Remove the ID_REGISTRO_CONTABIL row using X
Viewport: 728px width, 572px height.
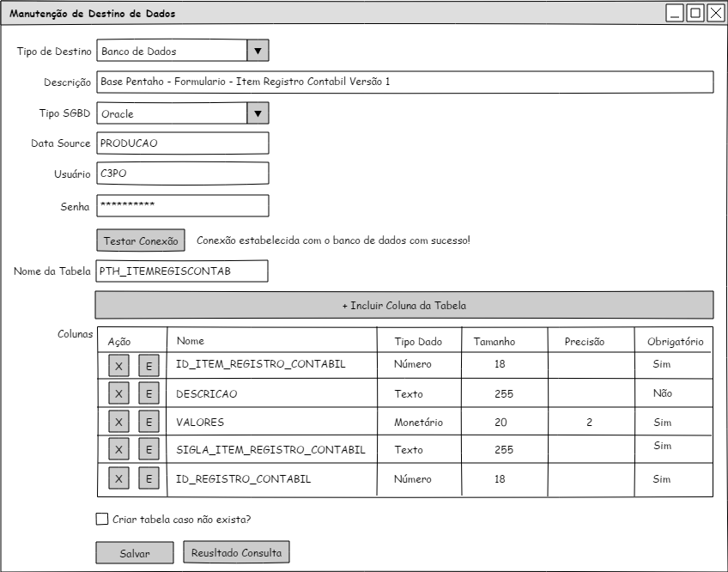pos(118,479)
